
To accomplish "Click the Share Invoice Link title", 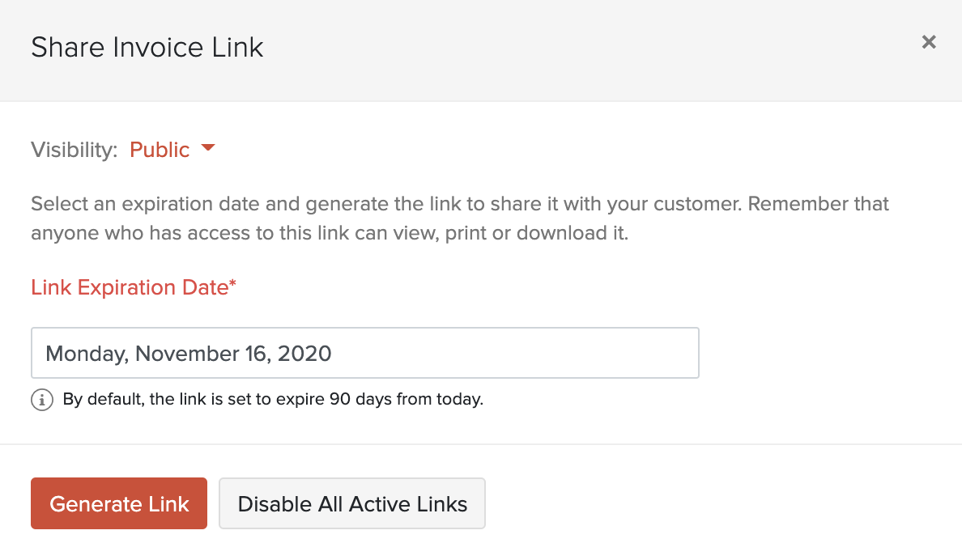I will [x=147, y=47].
